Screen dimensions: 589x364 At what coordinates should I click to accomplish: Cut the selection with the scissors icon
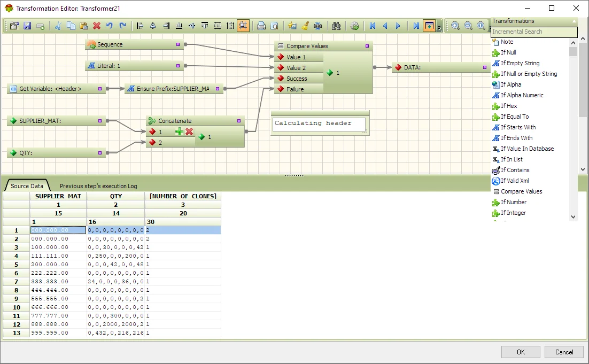tap(58, 26)
